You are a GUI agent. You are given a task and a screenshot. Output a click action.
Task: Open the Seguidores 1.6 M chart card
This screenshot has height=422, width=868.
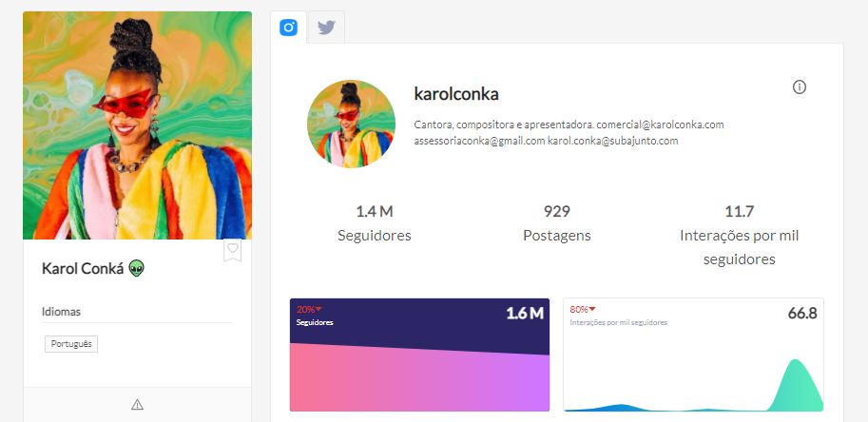tap(419, 355)
